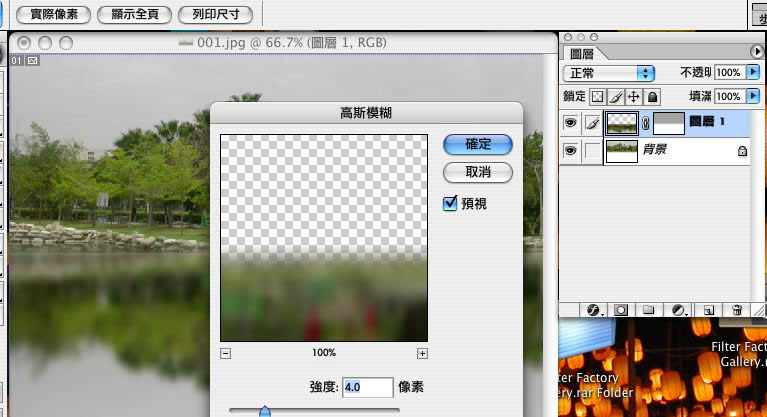Screen dimensions: 767x417
Task: Hide 圖層 1 with its eye icon
Action: (570, 123)
